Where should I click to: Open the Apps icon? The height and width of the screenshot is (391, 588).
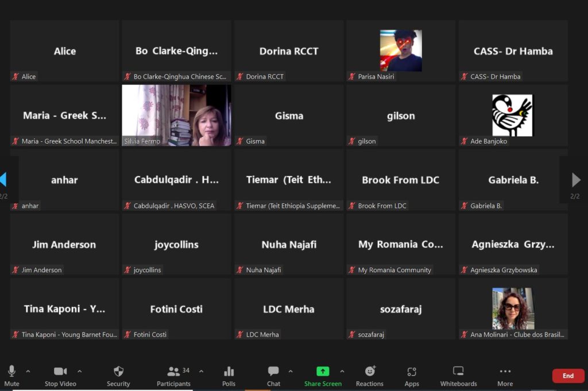412,376
